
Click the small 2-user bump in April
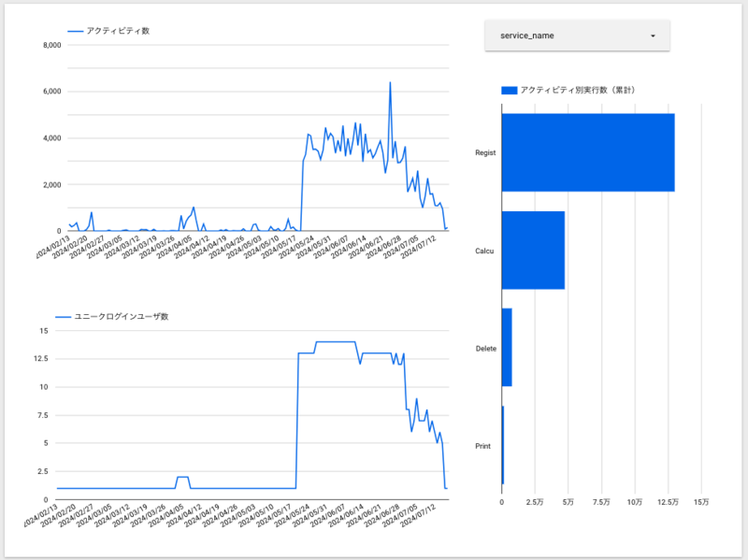pyautogui.click(x=182, y=477)
